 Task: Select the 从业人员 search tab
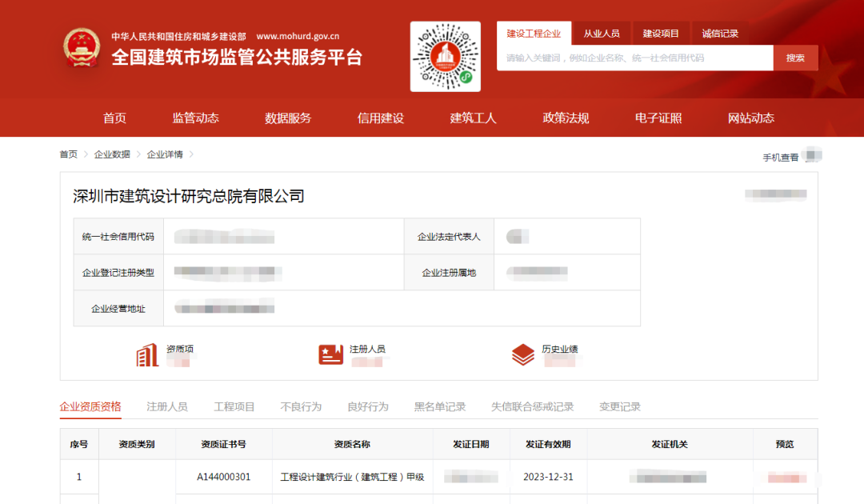(x=601, y=34)
